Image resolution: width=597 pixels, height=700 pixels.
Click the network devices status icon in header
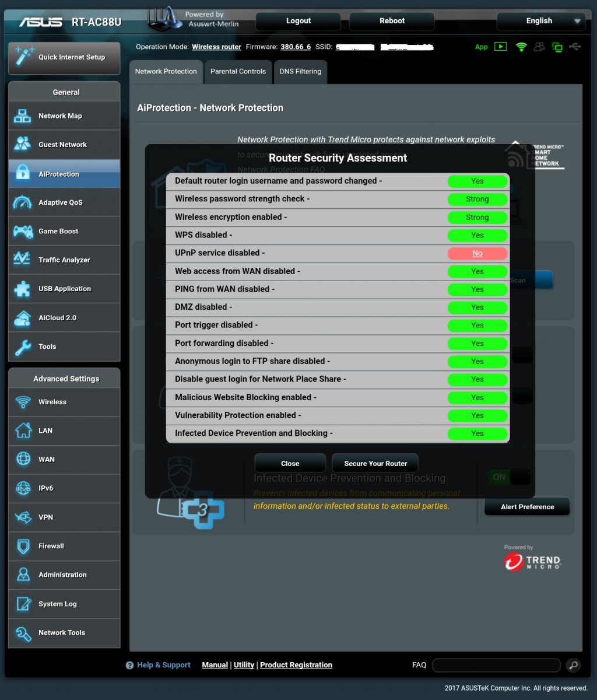pyautogui.click(x=557, y=47)
